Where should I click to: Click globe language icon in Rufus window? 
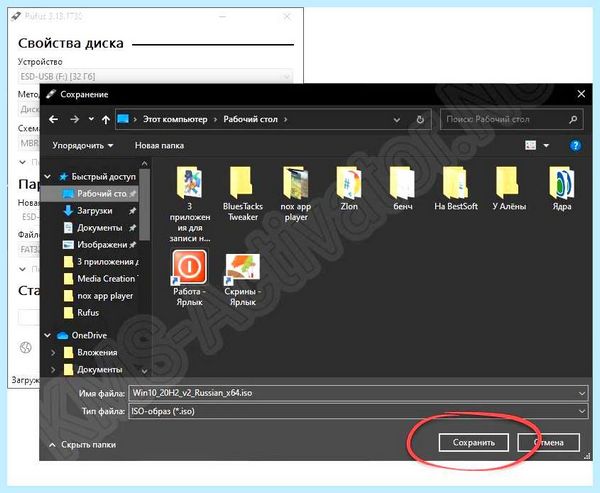26,348
